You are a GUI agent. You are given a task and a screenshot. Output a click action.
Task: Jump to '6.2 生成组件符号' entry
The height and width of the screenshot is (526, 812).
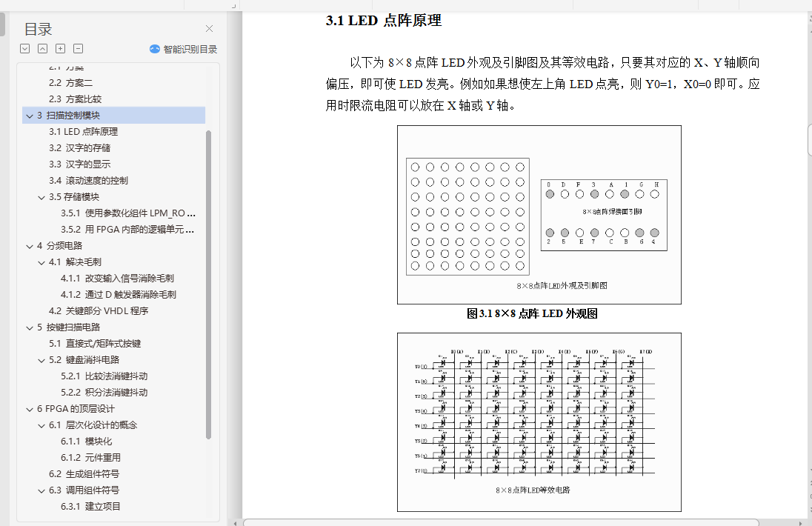(84, 474)
